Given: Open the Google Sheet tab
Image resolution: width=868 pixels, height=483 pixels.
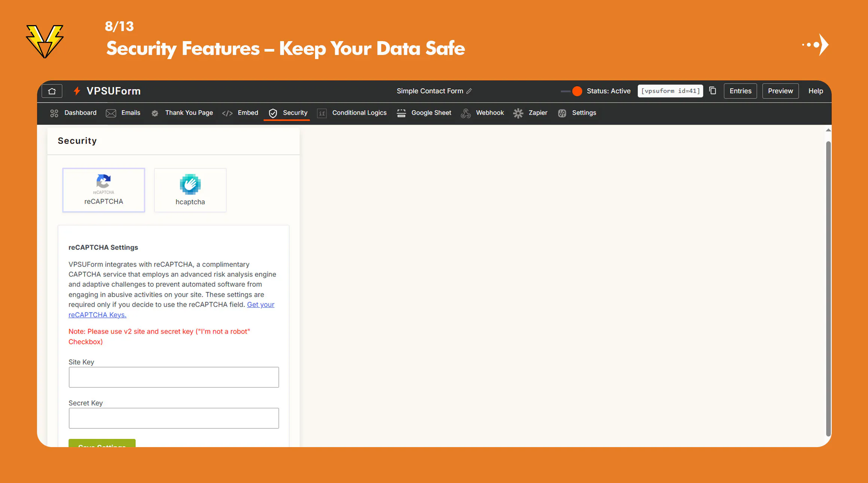Looking at the screenshot, I should coord(431,113).
